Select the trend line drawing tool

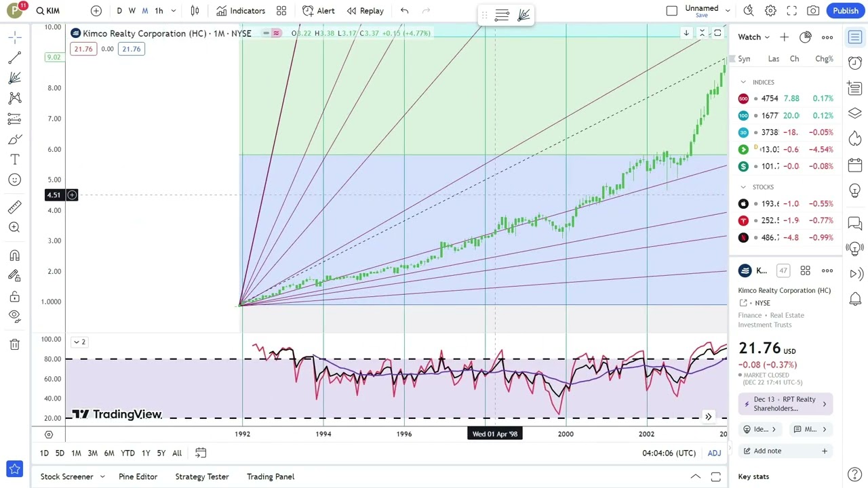coord(14,58)
